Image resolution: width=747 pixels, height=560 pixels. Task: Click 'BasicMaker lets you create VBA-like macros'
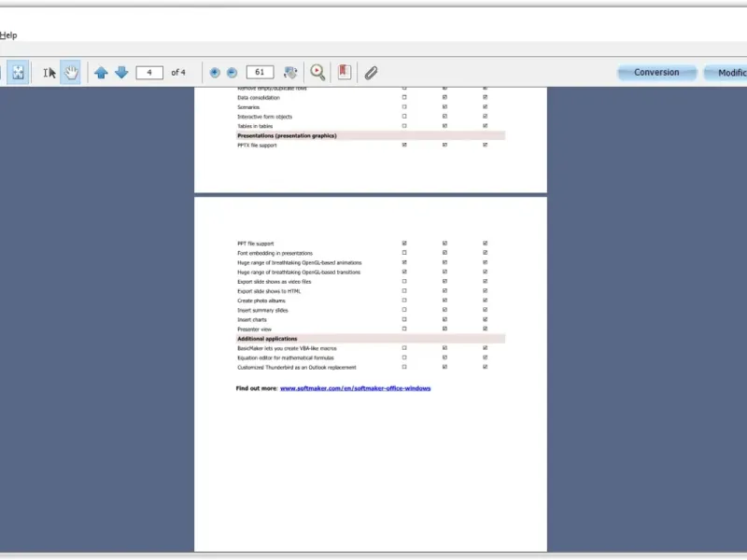click(287, 348)
